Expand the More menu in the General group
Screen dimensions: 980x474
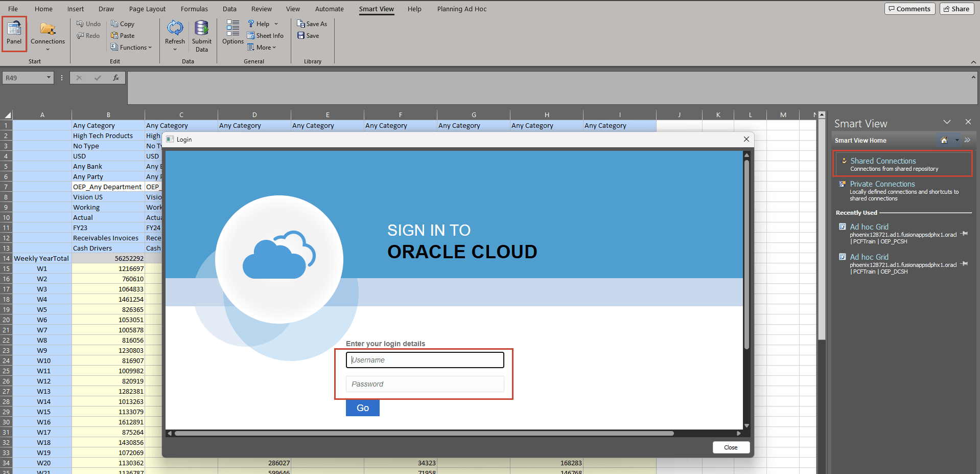pyautogui.click(x=262, y=48)
